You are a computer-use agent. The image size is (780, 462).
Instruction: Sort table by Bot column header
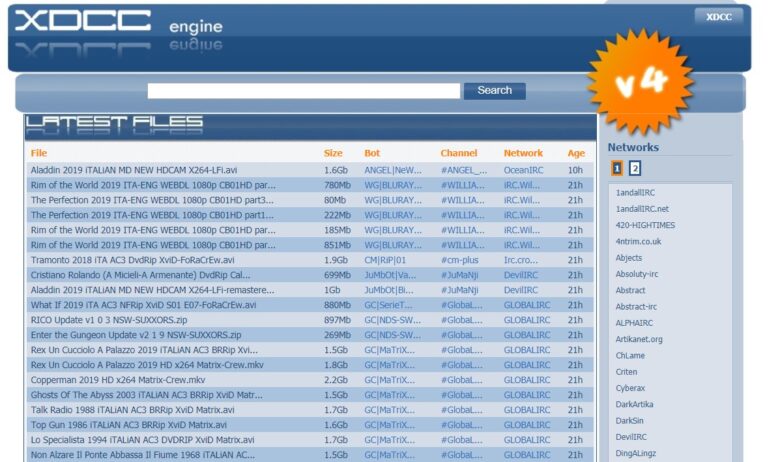tap(372, 153)
